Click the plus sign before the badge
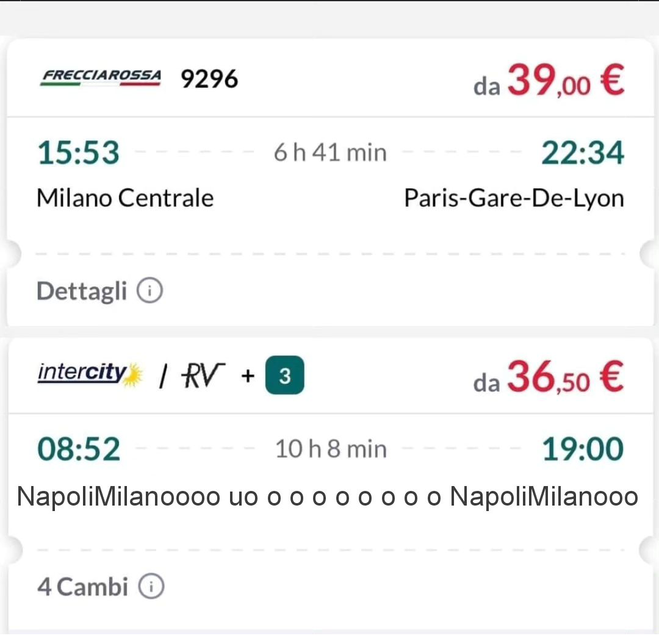The image size is (659, 644). [x=247, y=376]
